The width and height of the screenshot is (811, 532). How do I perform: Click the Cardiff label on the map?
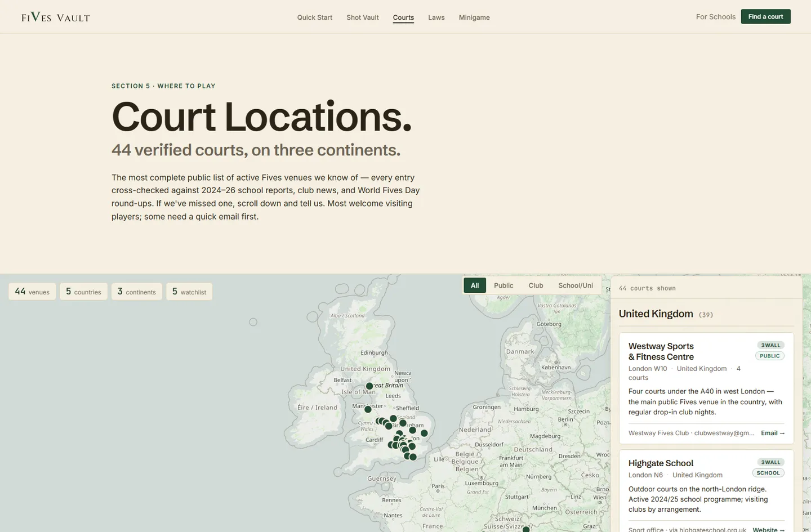[374, 440]
